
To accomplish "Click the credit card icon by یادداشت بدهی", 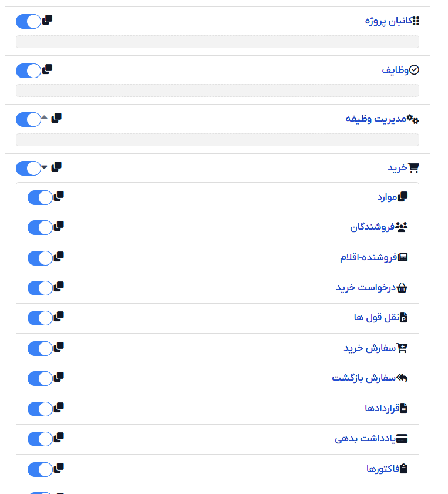I will 402,439.
